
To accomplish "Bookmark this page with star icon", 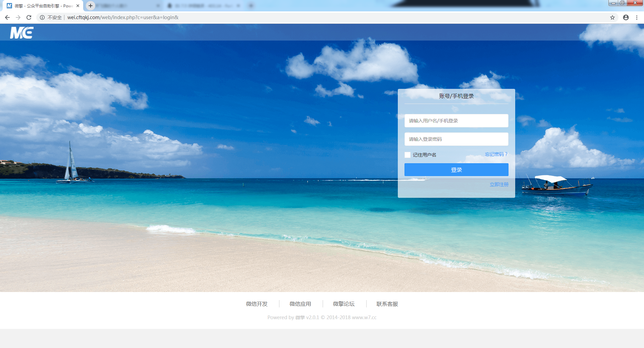I will [x=612, y=17].
